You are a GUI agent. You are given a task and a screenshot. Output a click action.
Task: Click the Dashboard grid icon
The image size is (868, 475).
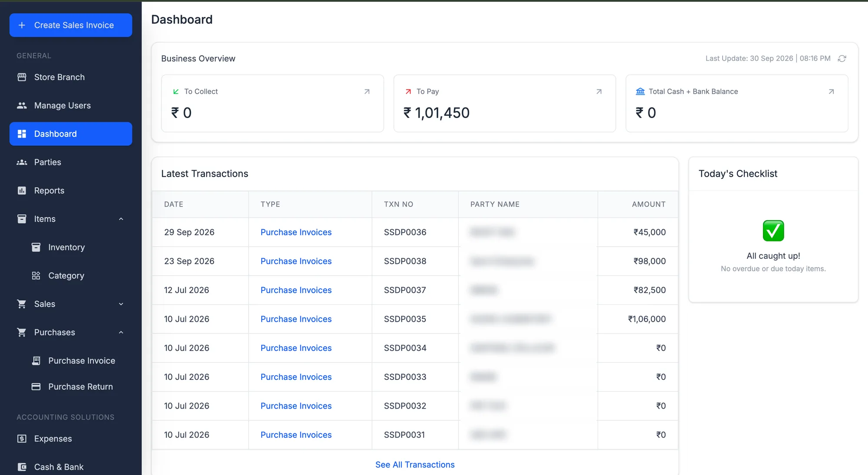coord(22,134)
